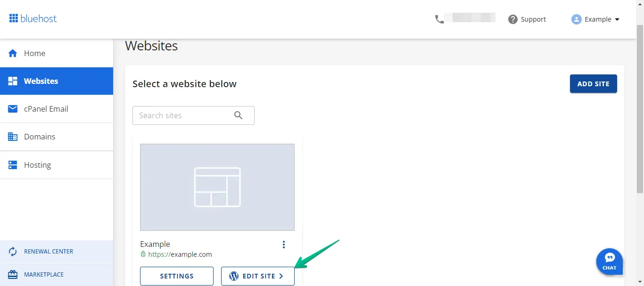Click the search magnifier icon
This screenshot has height=286, width=644.
pos(239,115)
